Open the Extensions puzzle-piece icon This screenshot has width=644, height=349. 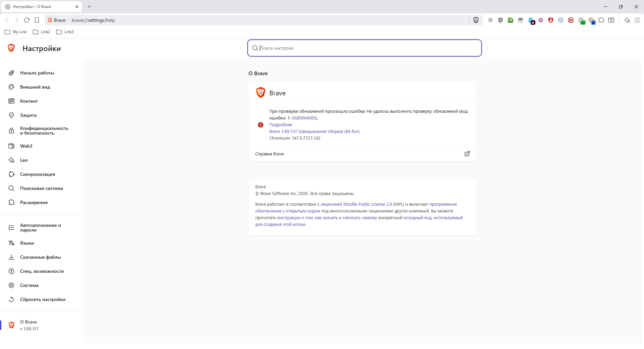pos(601,20)
